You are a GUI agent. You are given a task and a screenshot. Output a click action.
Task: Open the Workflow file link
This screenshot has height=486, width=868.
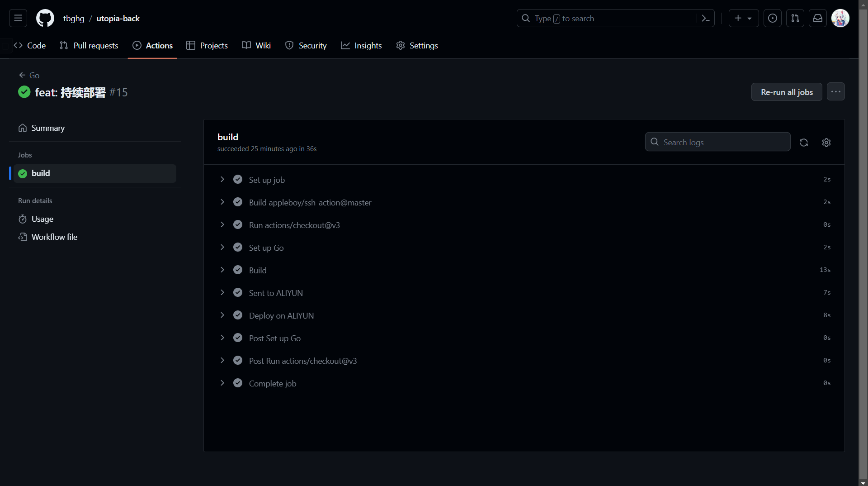coord(54,237)
